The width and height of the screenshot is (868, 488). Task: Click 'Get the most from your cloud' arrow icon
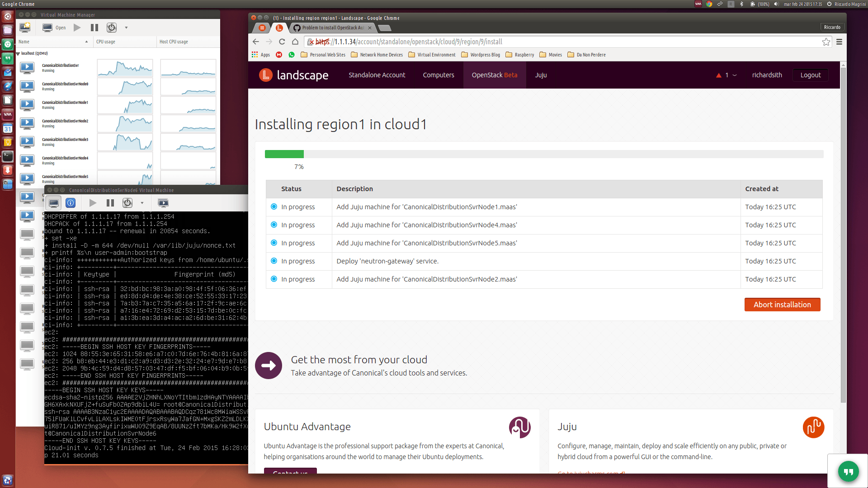tap(269, 366)
